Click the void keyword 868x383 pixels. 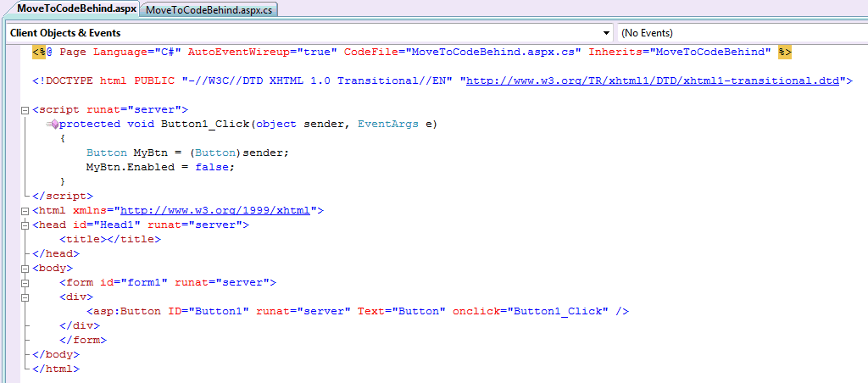pyautogui.click(x=140, y=124)
